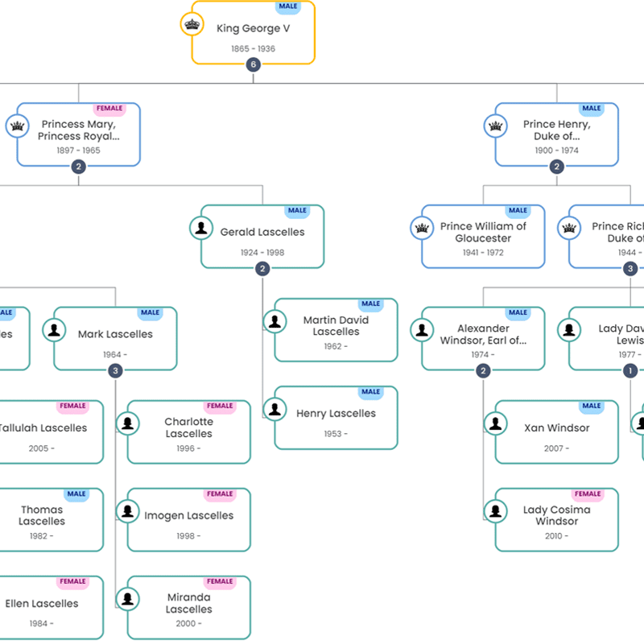The height and width of the screenshot is (644, 644).
Task: Click the person icon on Alexander Windsor
Action: tap(422, 330)
